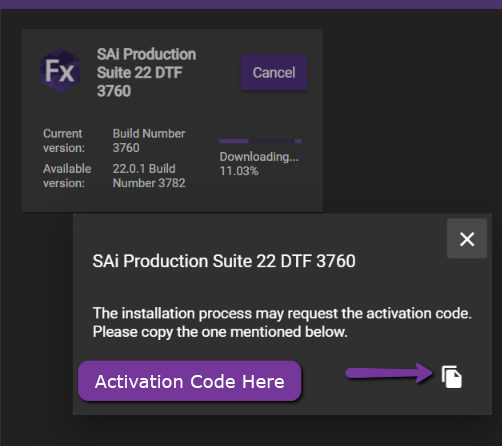The image size is (502, 446).
Task: Cancel the SAi Production Suite download
Action: (x=274, y=72)
